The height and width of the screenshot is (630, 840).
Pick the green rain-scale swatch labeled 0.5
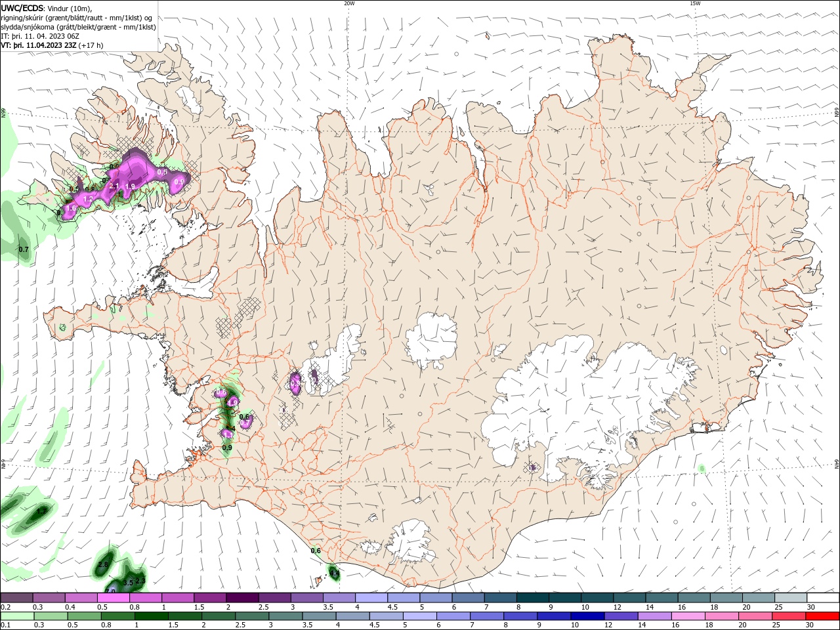pyautogui.click(x=84, y=616)
